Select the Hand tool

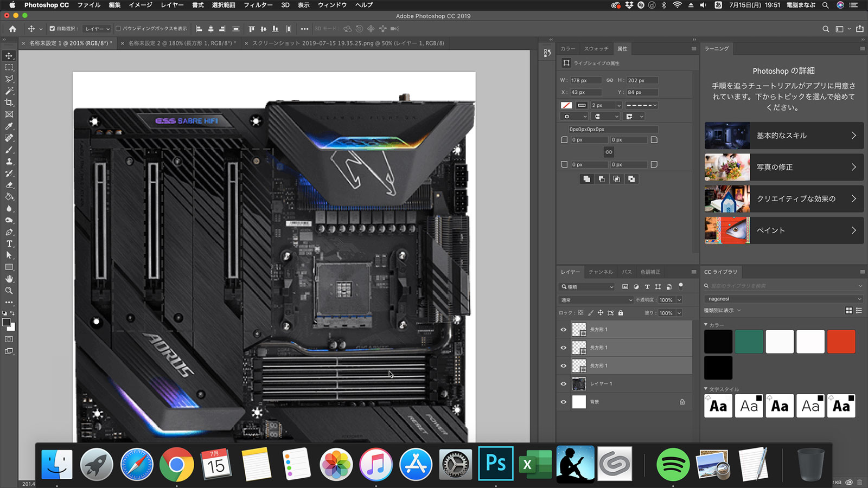click(x=9, y=279)
